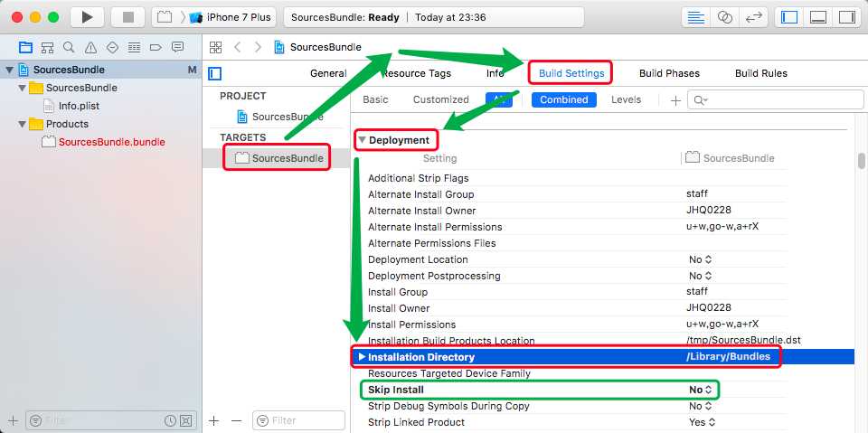Open the General tab

pyautogui.click(x=328, y=73)
